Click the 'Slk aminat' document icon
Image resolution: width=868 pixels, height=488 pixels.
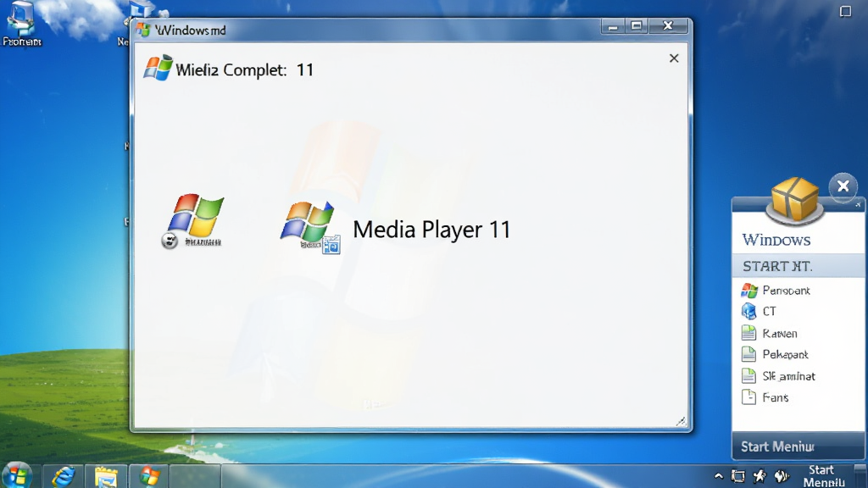pos(748,375)
